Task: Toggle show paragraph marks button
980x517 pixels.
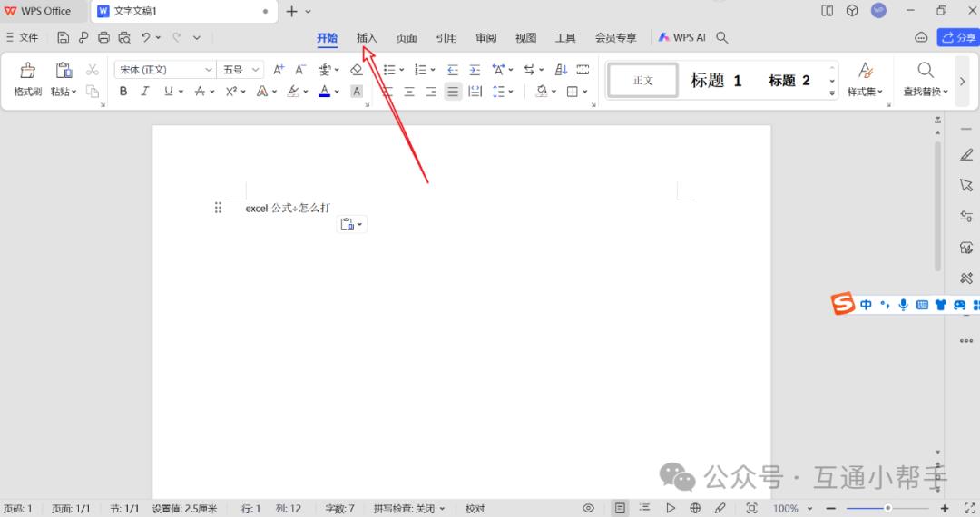Action: point(530,69)
